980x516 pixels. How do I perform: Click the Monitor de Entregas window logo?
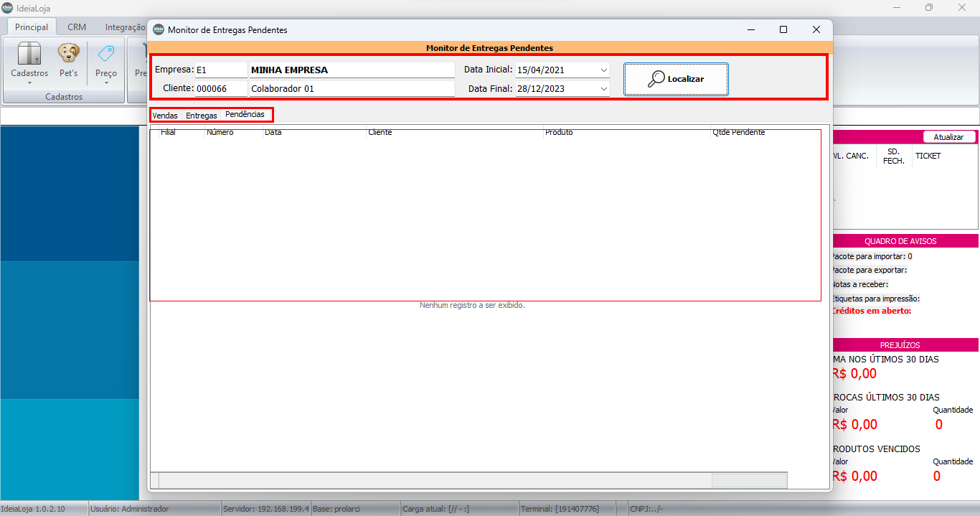coord(159,29)
